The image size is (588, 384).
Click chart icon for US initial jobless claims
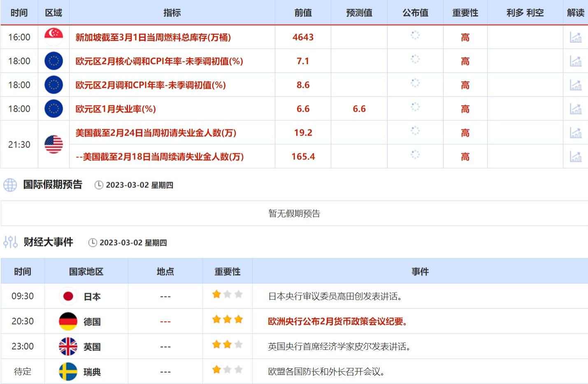(575, 133)
